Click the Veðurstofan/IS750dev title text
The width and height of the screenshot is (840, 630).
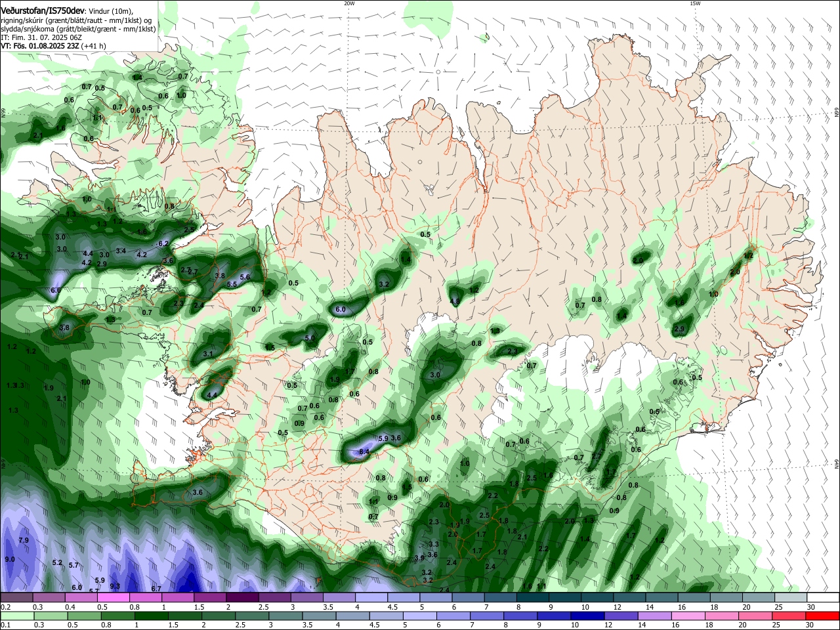[42, 11]
